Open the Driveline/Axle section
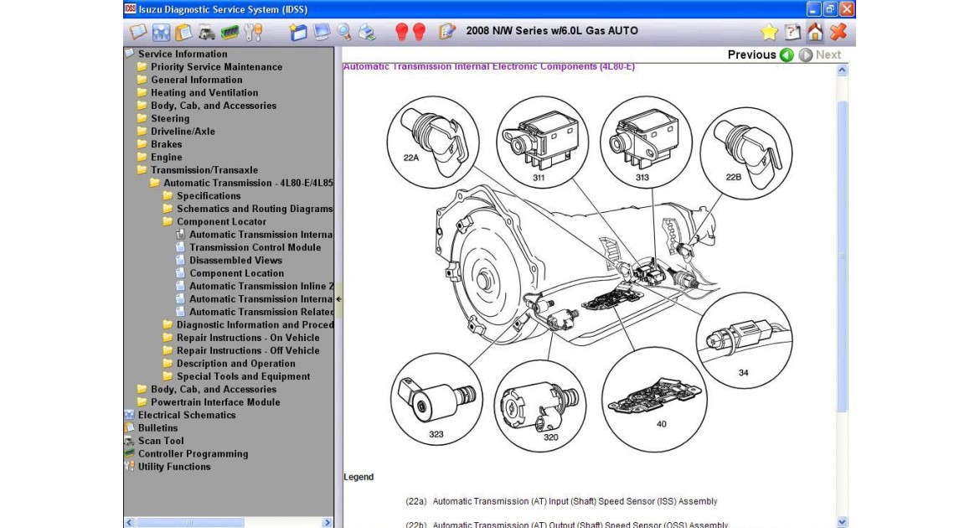 pyautogui.click(x=183, y=132)
